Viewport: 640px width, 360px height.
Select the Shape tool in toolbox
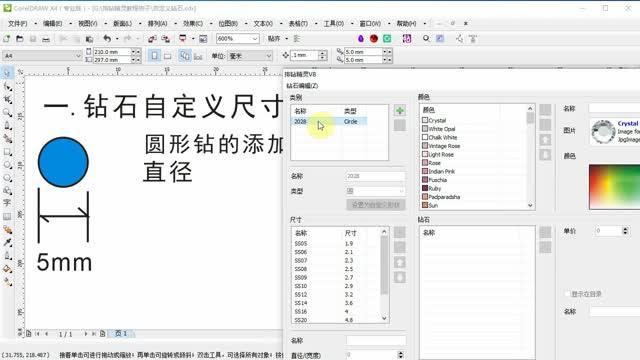(7, 86)
